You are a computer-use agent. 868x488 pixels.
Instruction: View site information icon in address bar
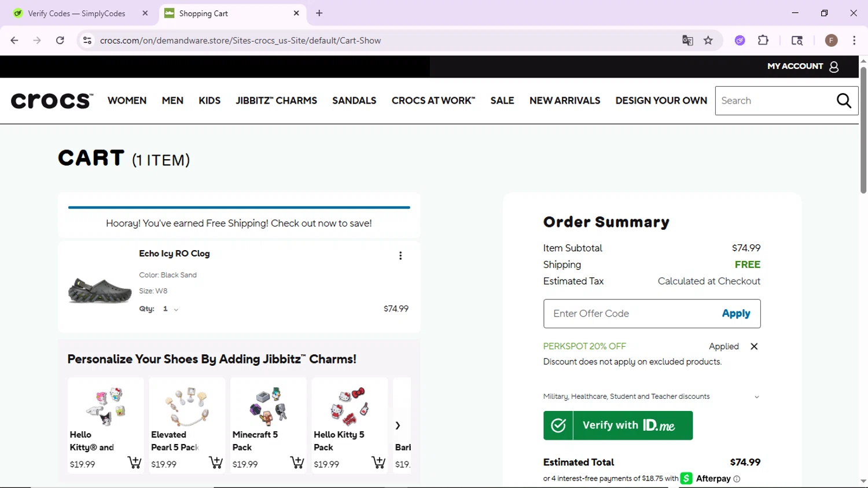(x=87, y=41)
